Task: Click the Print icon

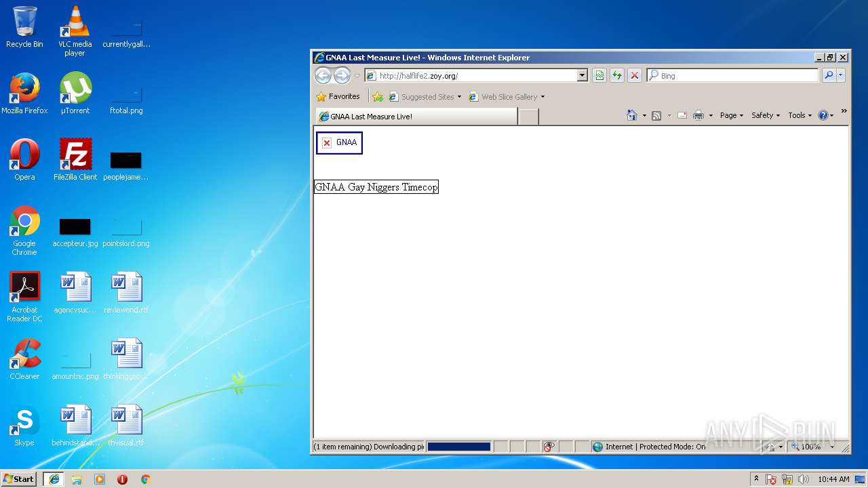Action: coord(698,116)
